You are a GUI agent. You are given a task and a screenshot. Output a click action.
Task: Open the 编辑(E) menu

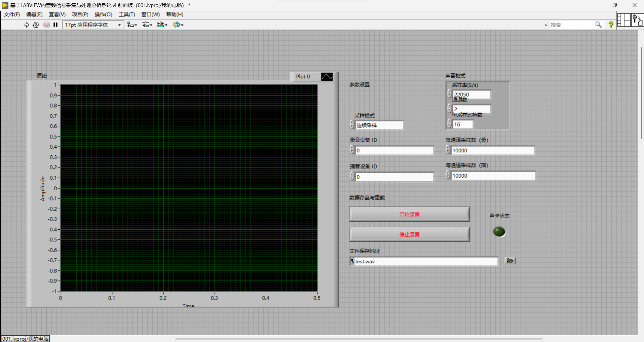[34, 14]
